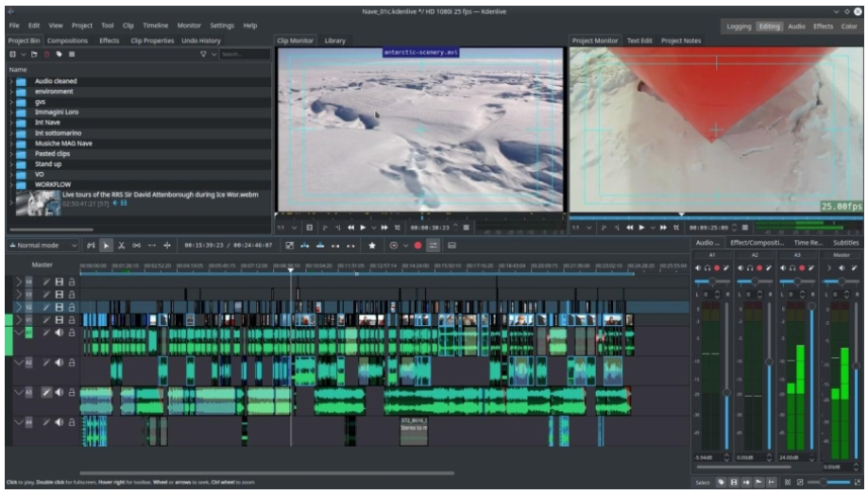Toggle lock on audio track A4
The image size is (868, 495).
pyautogui.click(x=71, y=422)
